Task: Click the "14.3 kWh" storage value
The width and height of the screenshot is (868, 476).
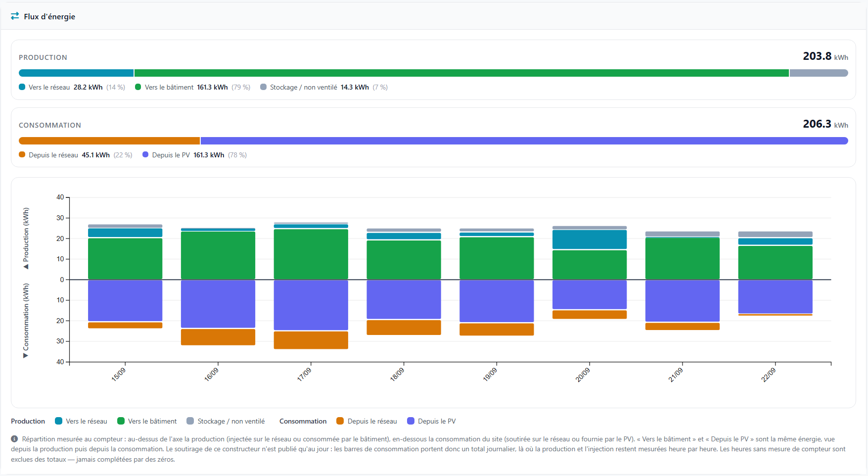Action: [355, 87]
